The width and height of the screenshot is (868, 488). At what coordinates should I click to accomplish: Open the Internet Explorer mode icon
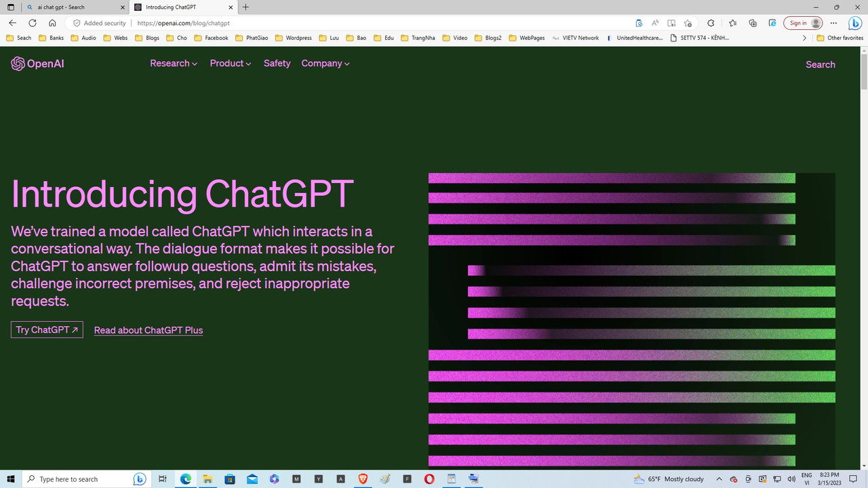pyautogui.click(x=772, y=23)
